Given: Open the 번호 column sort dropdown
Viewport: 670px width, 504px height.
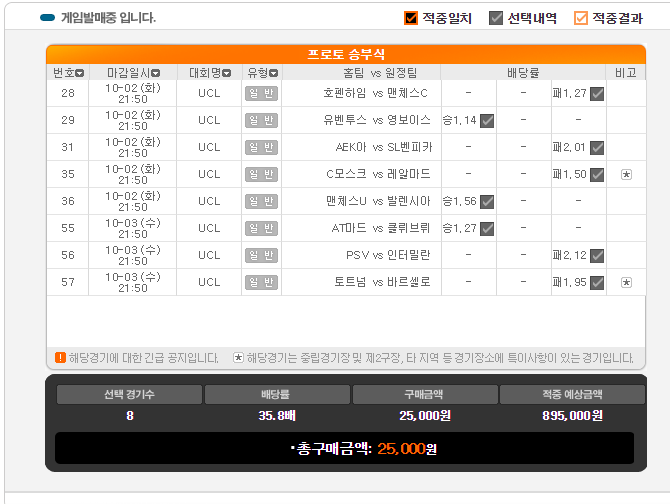Looking at the screenshot, I should coord(80,73).
